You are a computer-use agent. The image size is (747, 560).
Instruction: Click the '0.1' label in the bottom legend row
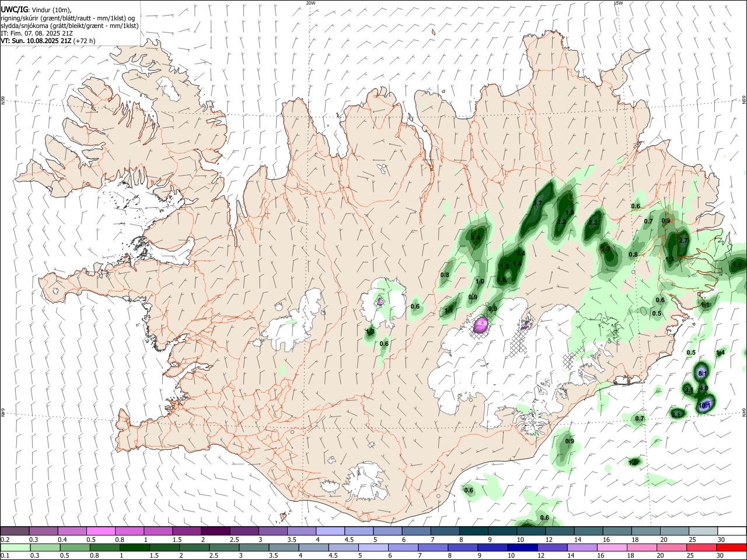click(x=5, y=556)
